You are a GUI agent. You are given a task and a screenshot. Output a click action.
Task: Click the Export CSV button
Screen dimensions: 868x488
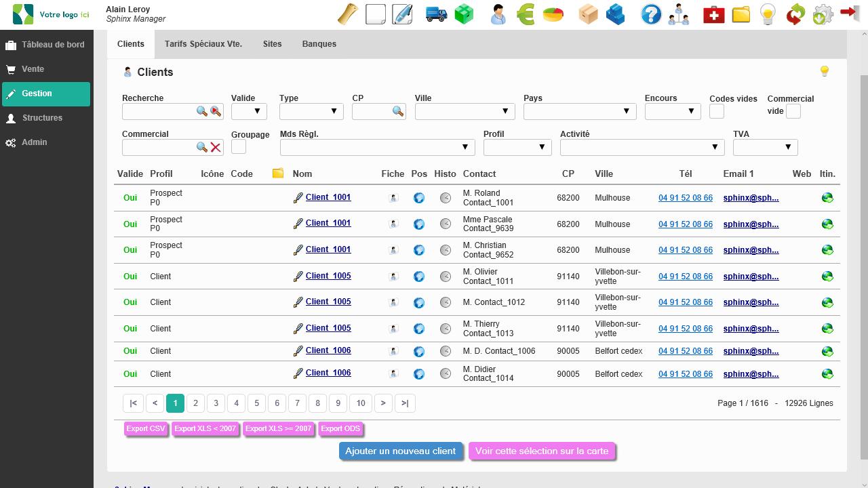coord(146,428)
